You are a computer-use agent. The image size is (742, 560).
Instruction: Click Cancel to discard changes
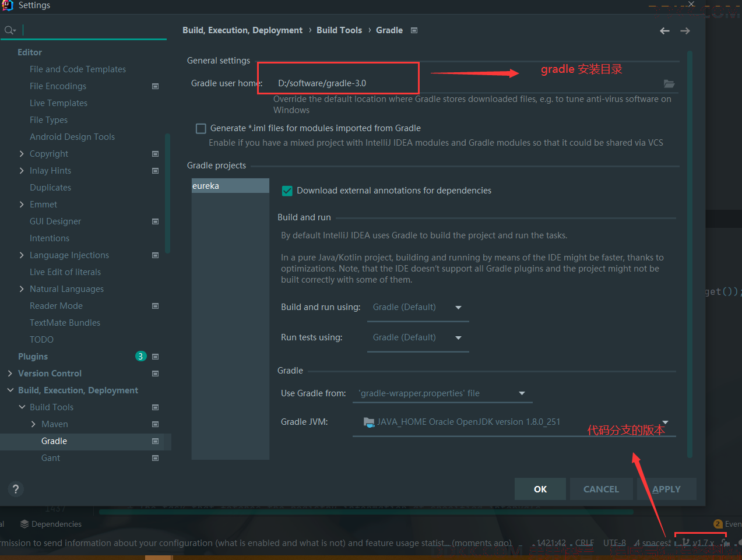pos(601,489)
